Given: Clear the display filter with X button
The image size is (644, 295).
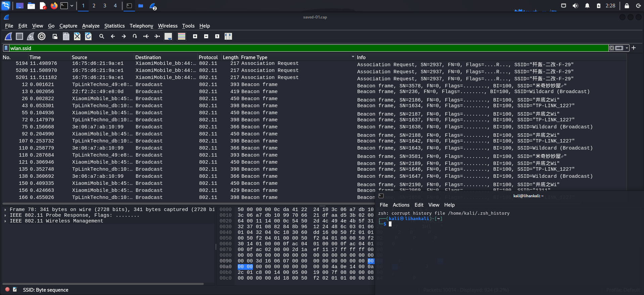Looking at the screenshot, I should click(612, 48).
